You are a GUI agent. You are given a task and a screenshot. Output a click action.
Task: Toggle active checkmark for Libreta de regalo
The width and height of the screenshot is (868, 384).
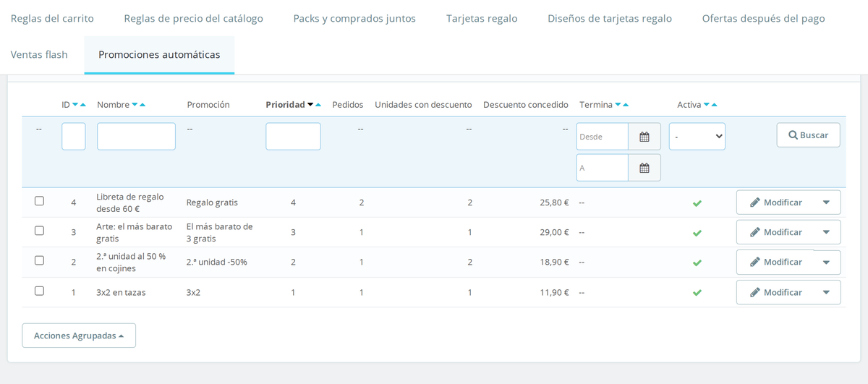697,203
